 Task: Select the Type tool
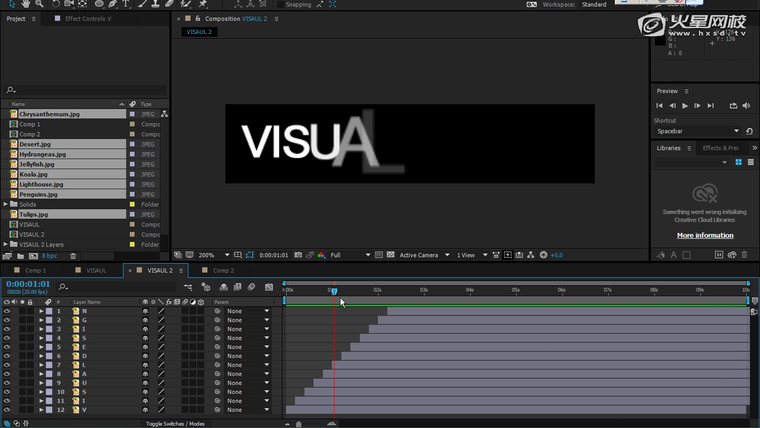tap(124, 4)
